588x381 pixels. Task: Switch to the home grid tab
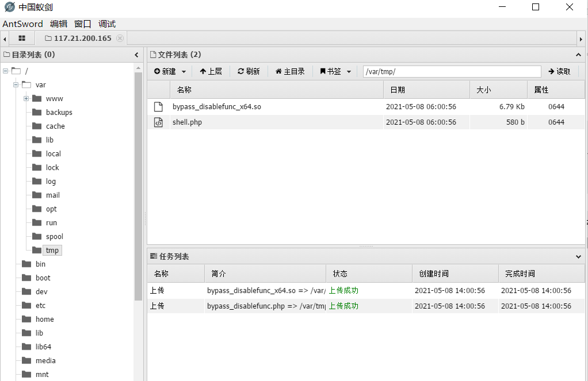tap(22, 38)
